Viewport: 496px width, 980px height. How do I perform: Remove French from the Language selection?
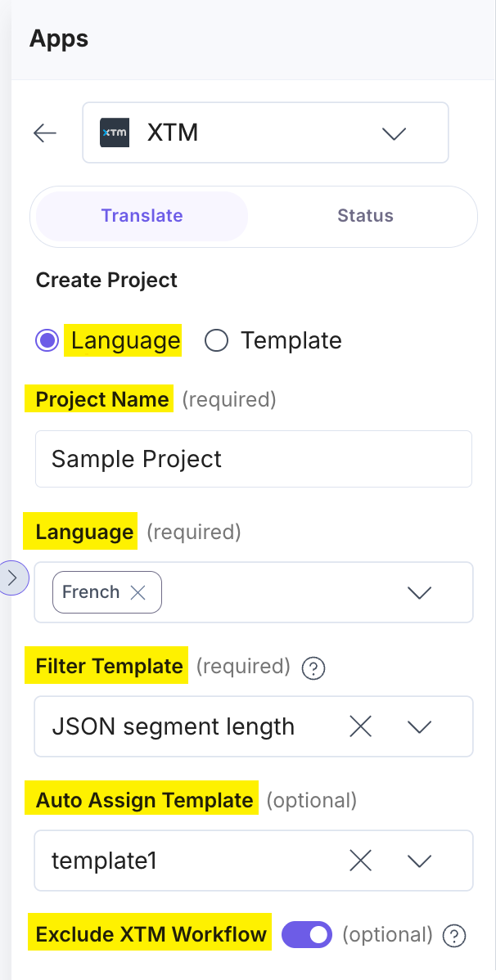coord(138,591)
